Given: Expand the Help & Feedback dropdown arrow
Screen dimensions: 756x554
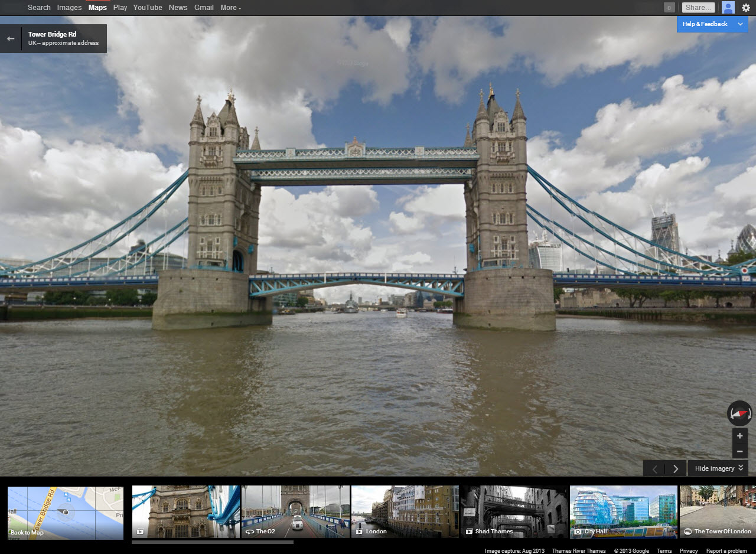Looking at the screenshot, I should click(x=740, y=24).
